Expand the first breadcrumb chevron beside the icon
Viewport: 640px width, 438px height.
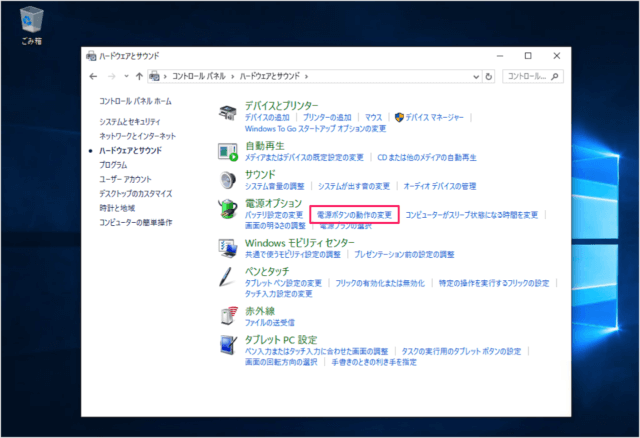(x=165, y=76)
